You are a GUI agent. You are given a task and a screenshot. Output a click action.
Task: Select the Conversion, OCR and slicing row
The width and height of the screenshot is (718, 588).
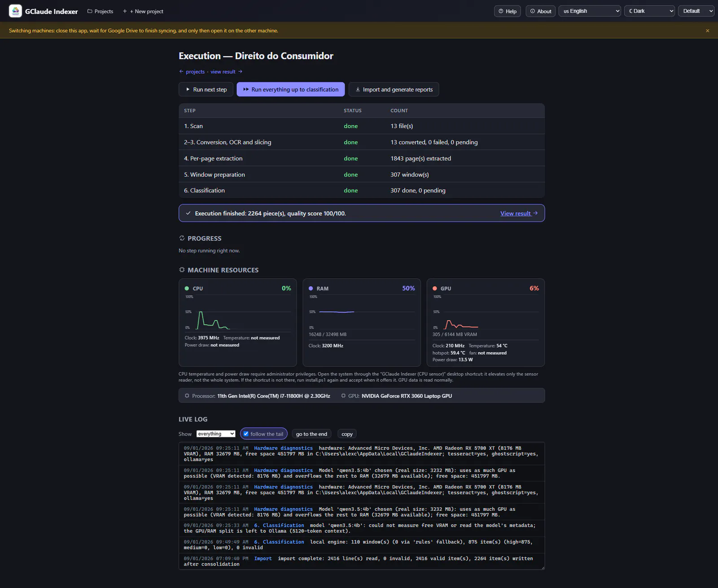click(x=362, y=142)
